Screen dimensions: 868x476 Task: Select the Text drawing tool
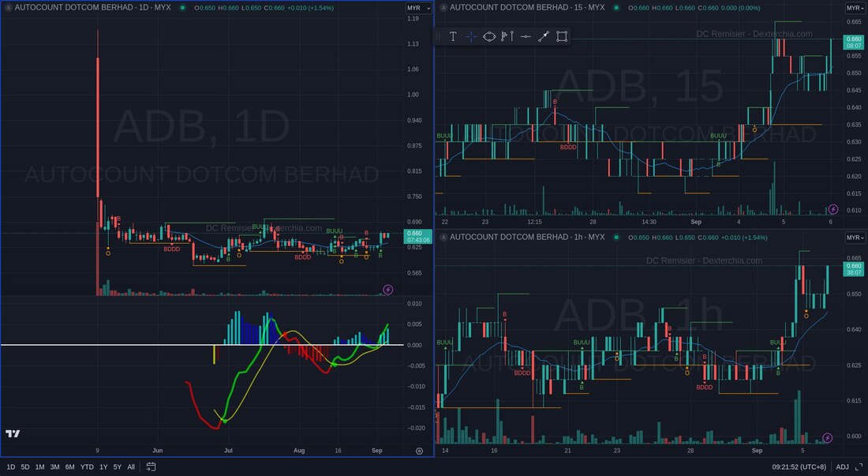tap(453, 36)
